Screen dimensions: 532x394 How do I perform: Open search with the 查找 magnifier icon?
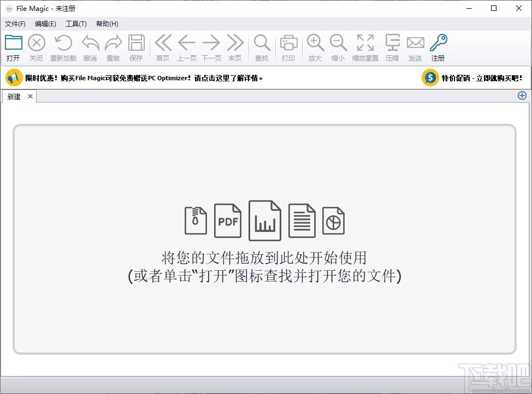tap(262, 43)
